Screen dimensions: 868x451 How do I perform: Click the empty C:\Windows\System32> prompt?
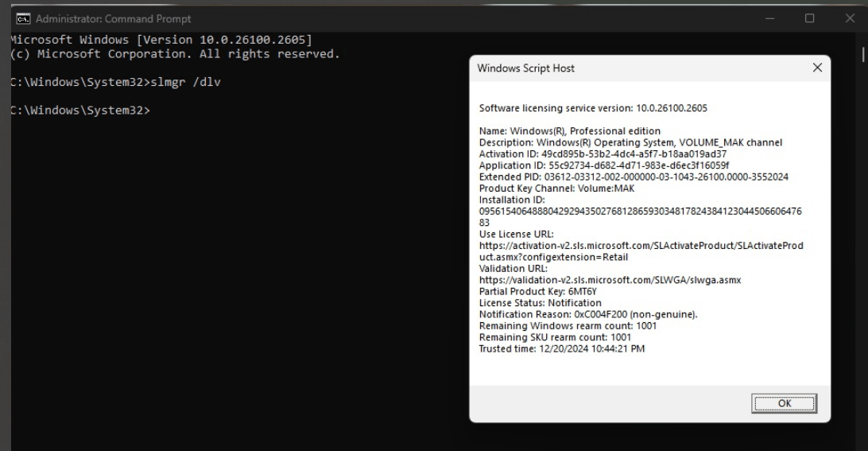pos(79,111)
